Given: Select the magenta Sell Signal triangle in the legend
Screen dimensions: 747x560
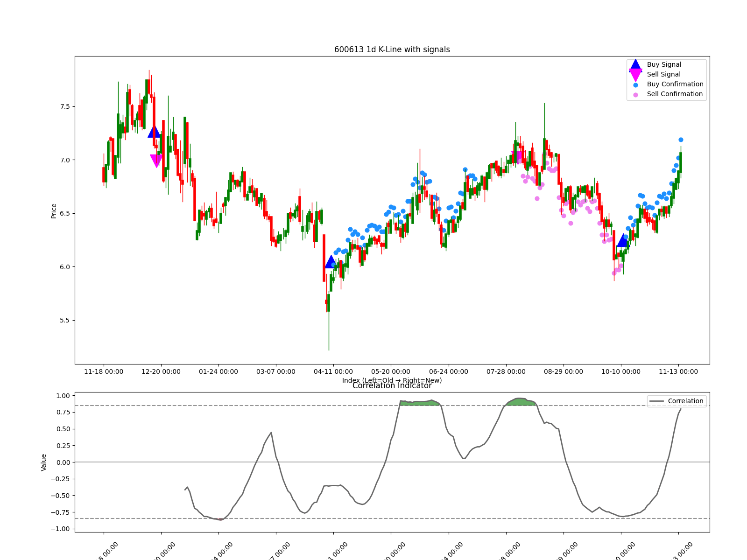Looking at the screenshot, I should click(x=635, y=74).
